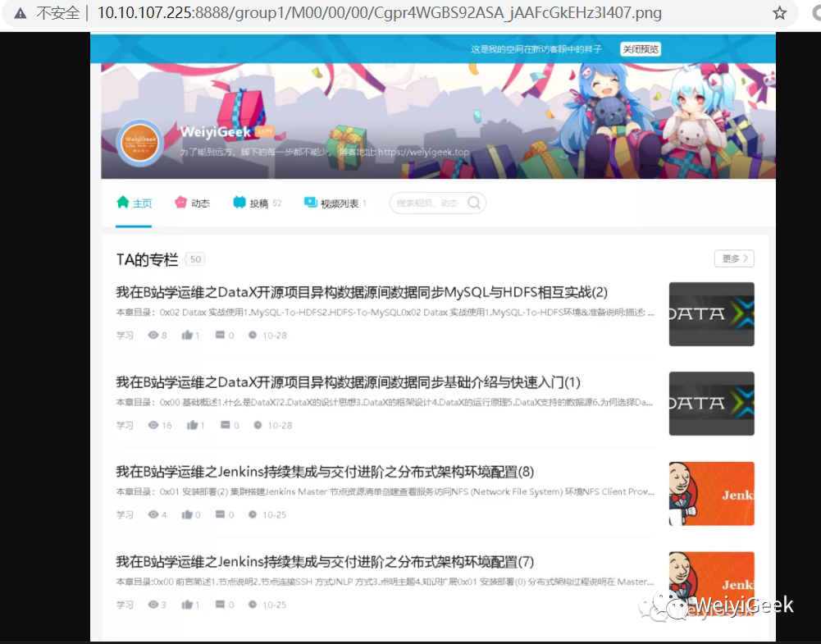Viewport: 821px width, 644px height.
Task: Open the Jenkins 分布式架构环境配置(7) article
Action: [325, 562]
